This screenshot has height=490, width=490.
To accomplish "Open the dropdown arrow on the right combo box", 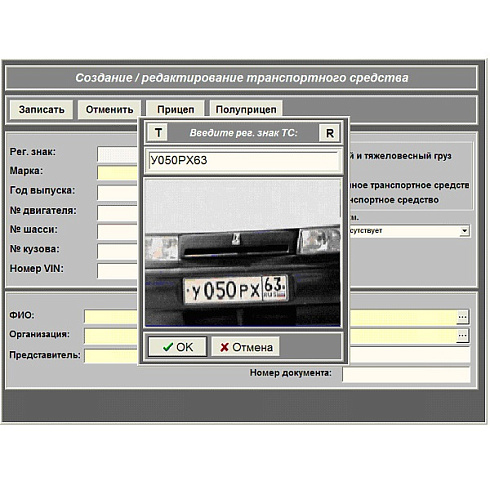I will pos(464,231).
